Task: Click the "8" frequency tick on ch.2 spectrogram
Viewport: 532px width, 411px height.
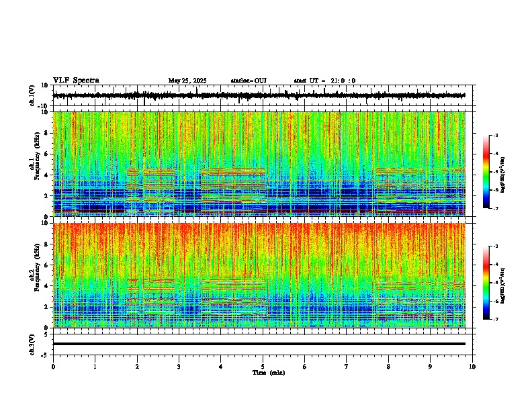Action: tap(47, 244)
